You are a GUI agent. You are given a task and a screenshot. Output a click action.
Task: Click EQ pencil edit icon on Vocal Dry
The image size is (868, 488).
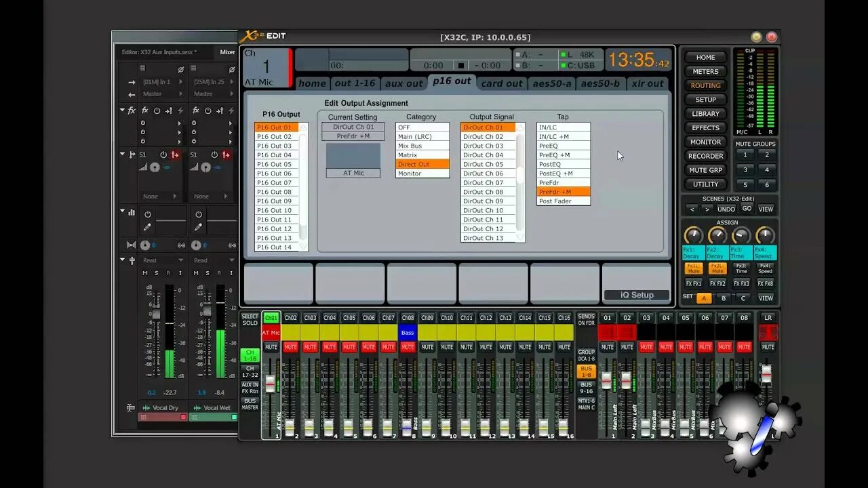[147, 227]
